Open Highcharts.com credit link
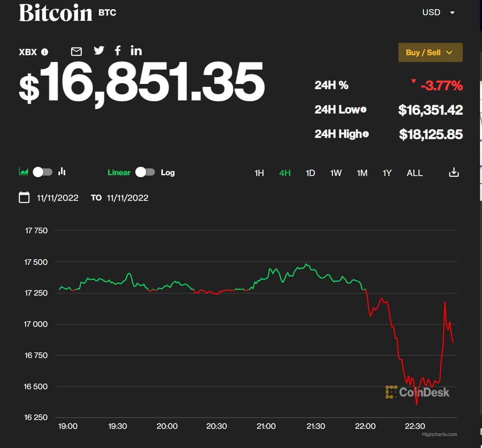 click(x=439, y=434)
